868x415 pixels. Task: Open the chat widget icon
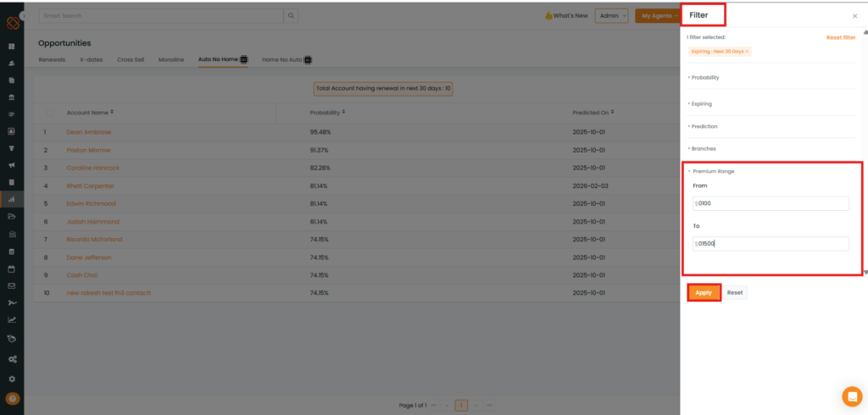click(851, 396)
